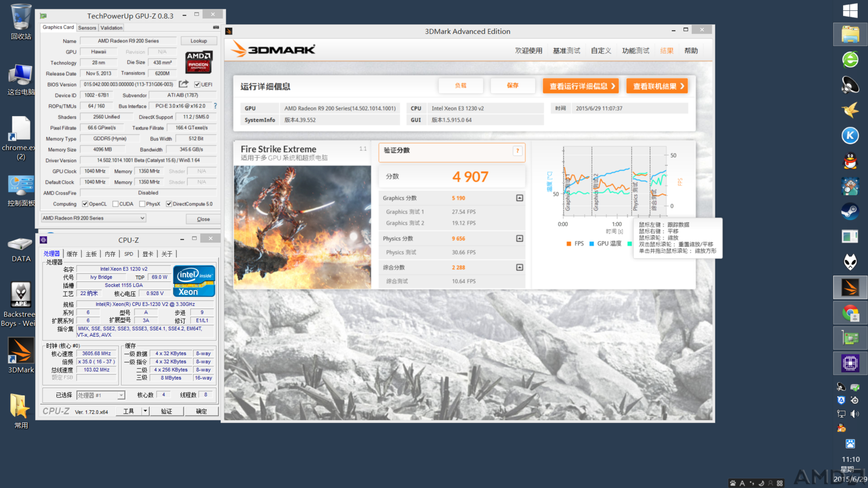Open the 功能测试 menu in 3DMark
The width and height of the screenshot is (868, 488).
pyautogui.click(x=636, y=50)
